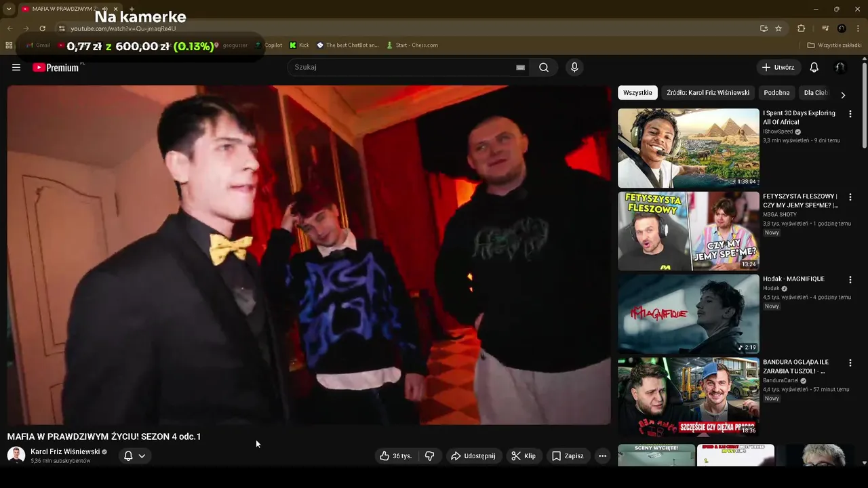Image resolution: width=868 pixels, height=488 pixels.
Task: Open BanduraCartel channel name link
Action: [x=781, y=380]
